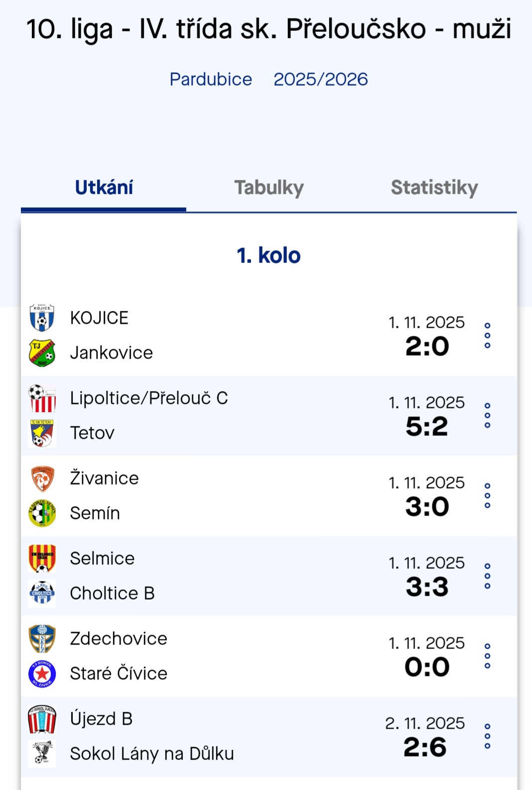Click the Újezd B club crest
The image size is (532, 790).
point(42,719)
